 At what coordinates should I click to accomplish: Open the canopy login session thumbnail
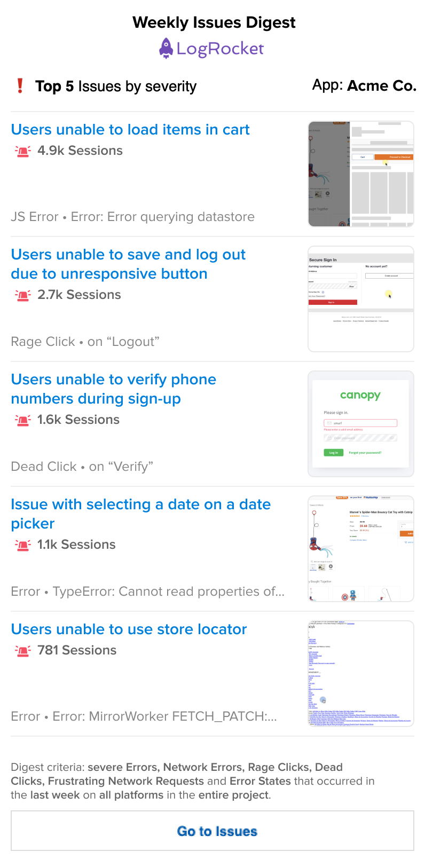[x=361, y=424]
